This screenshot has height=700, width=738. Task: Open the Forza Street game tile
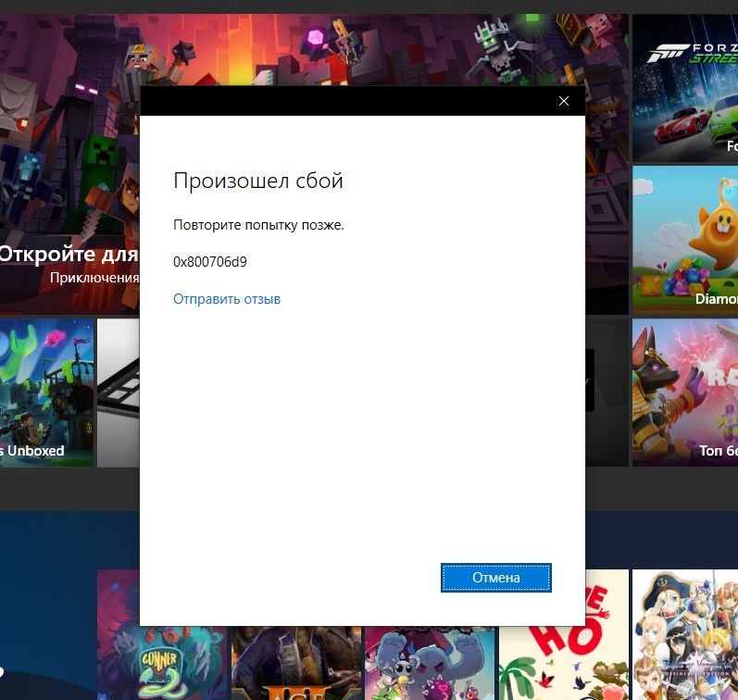click(685, 88)
